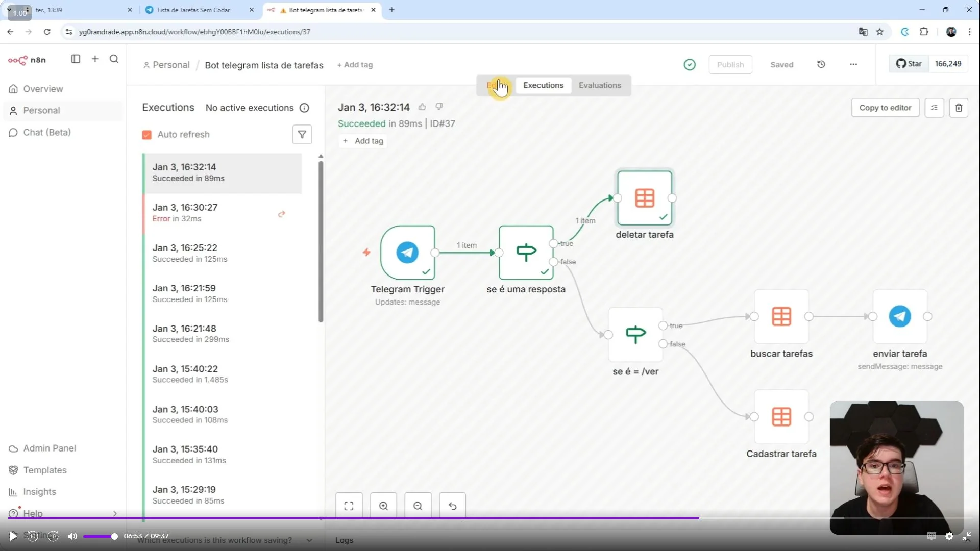Click the translate page icon in address bar

863,32
